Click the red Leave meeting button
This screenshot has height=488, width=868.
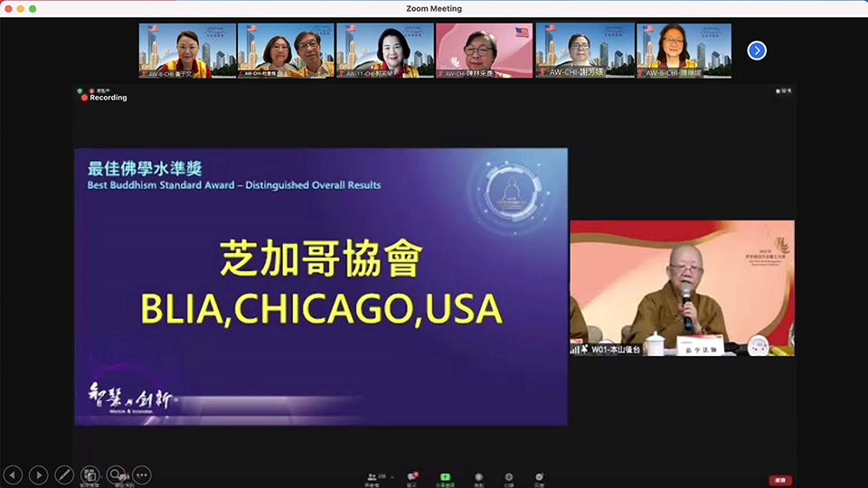779,480
